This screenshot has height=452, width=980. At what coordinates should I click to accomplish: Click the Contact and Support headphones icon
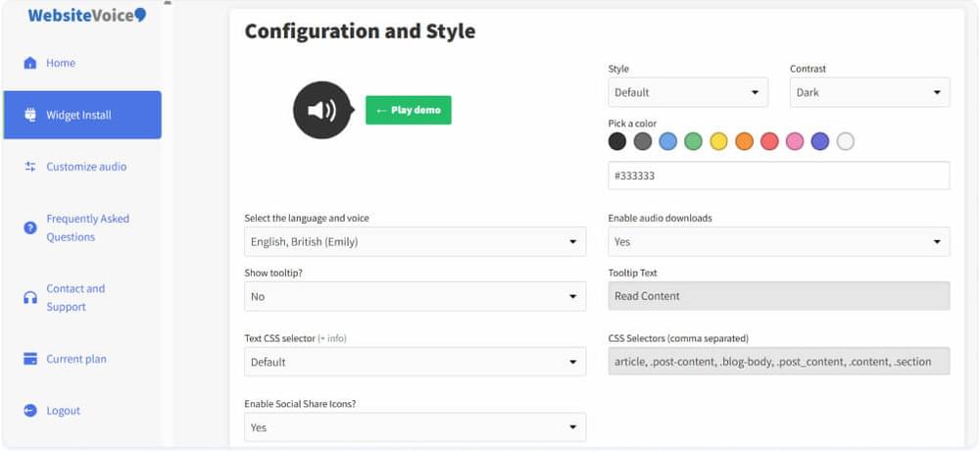30,298
